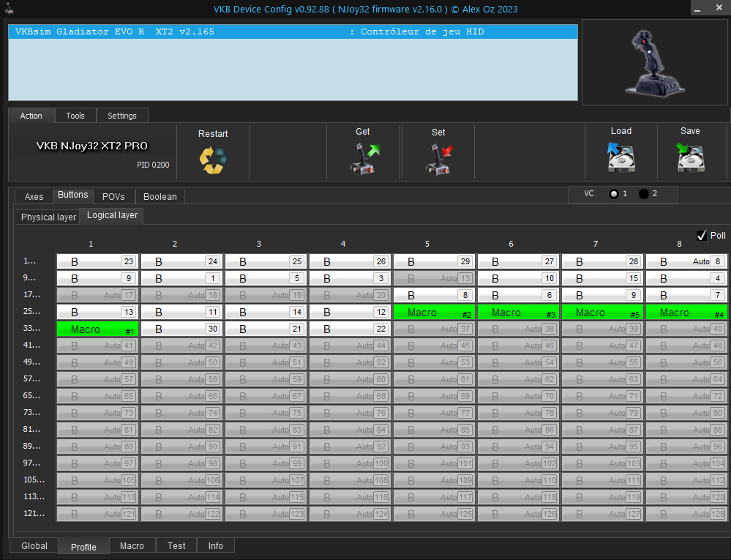Open the button cell mapped to 28
The height and width of the screenshot is (560, 731).
(x=602, y=261)
